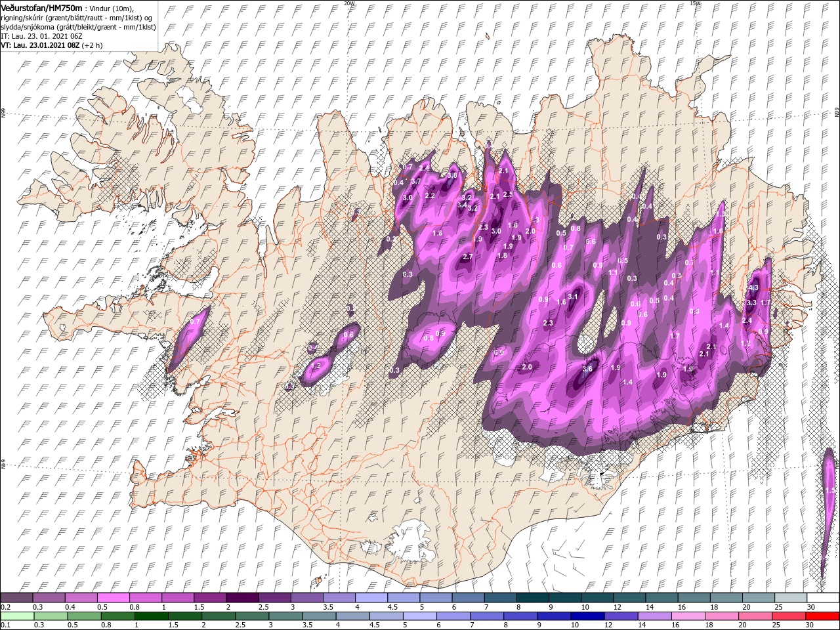Pick the dark green swatch between 1 and 1.5
840x630 pixels.
point(151,616)
